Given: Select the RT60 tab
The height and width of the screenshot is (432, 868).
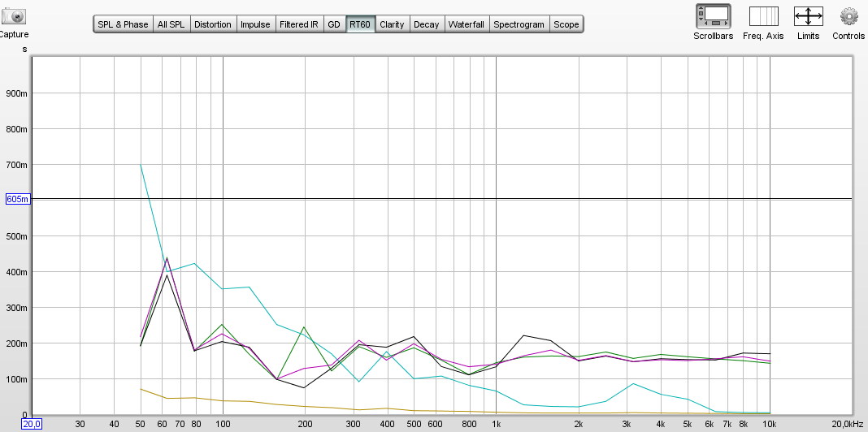Looking at the screenshot, I should click(x=360, y=24).
